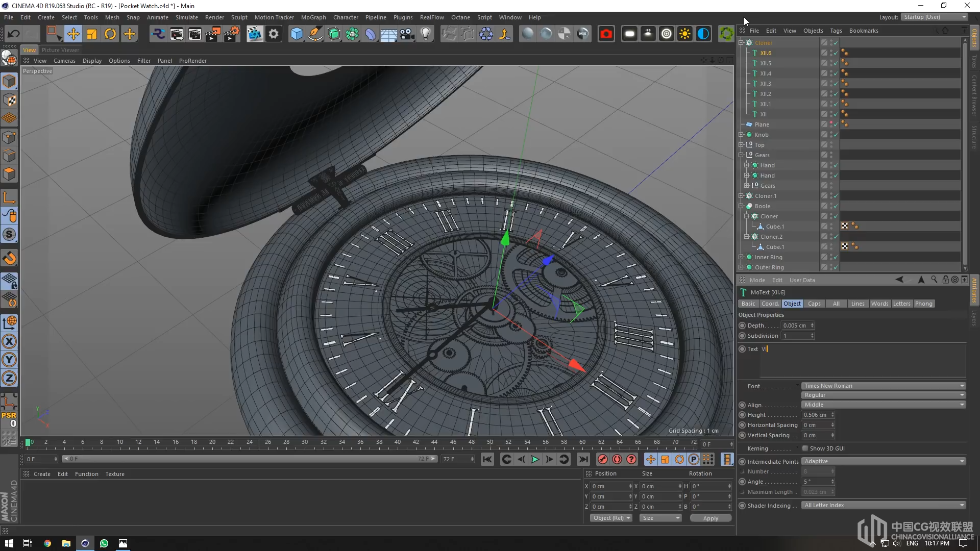This screenshot has width=980, height=551.
Task: Toggle Y axis lock icon
Action: pos(9,360)
